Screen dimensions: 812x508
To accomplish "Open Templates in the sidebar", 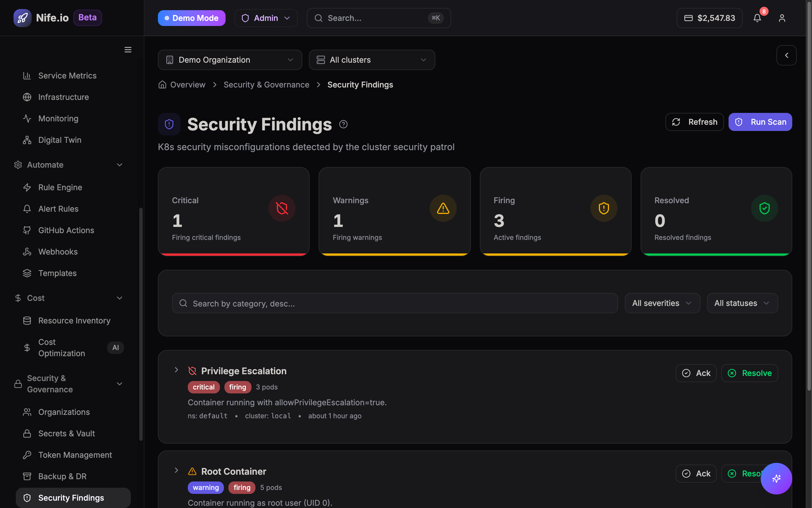I will click(x=73, y=273).
